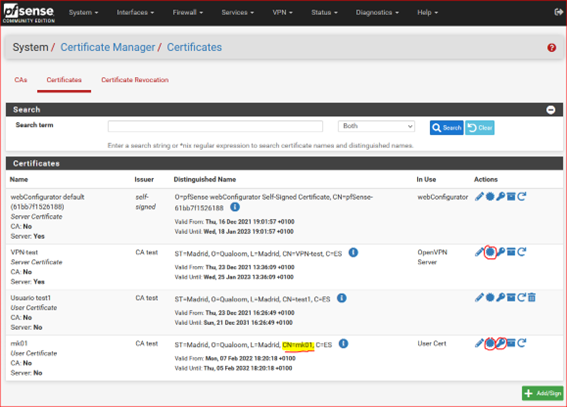This screenshot has height=407, width=567.
Task: Delete the Usuario test1 certificate trash icon
Action: (532, 297)
